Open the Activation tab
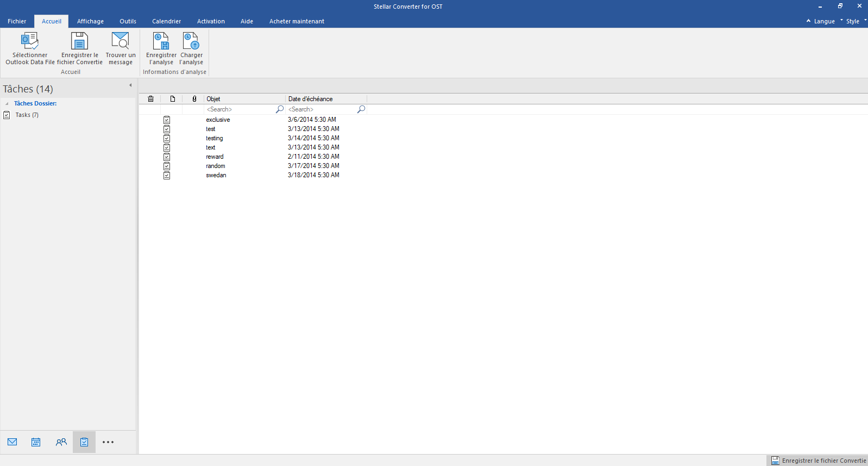868x466 pixels. coord(211,21)
